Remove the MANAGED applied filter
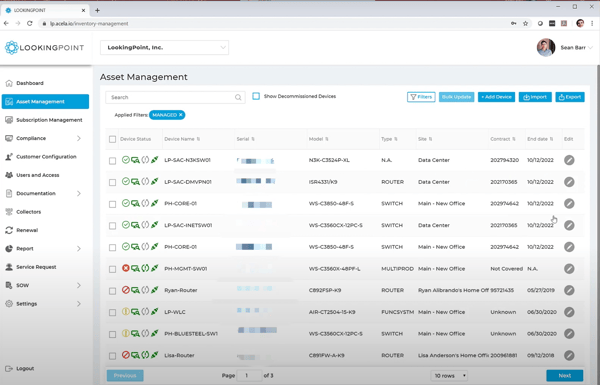The image size is (600, 385). coord(181,115)
